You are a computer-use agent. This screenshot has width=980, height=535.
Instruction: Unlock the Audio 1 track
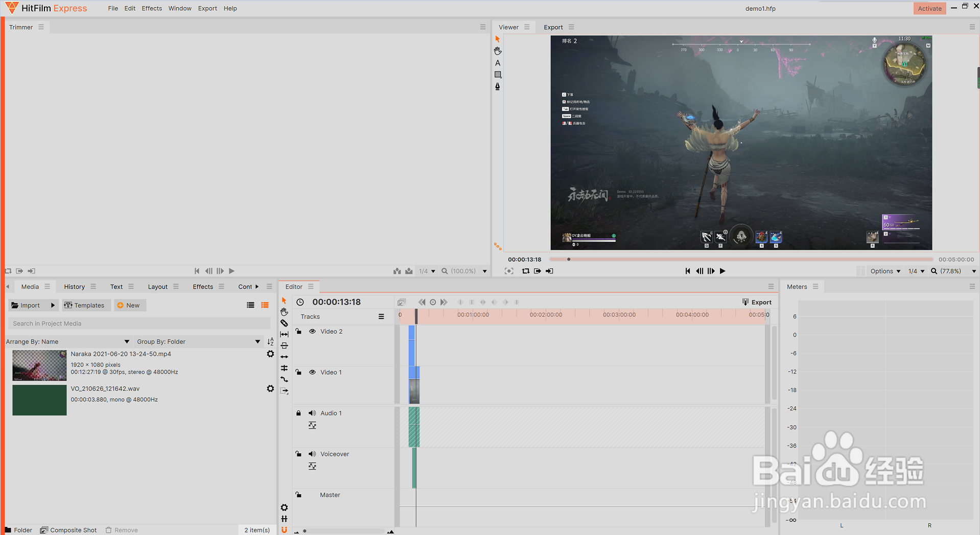298,413
